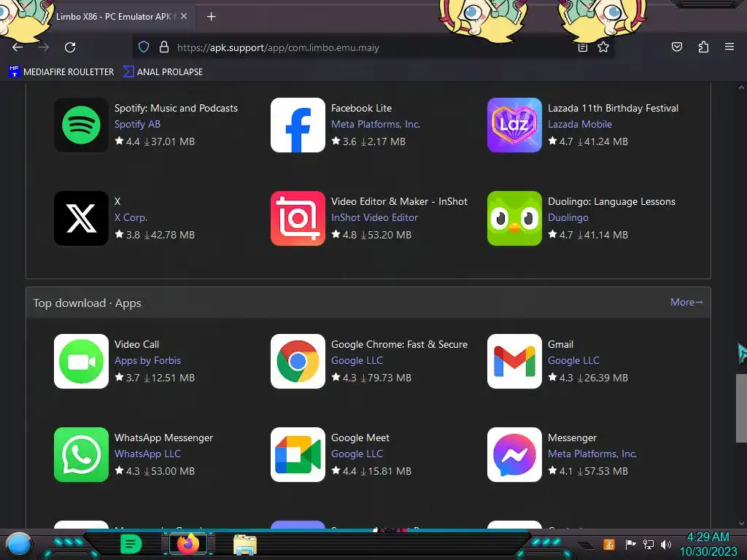This screenshot has width=747, height=560.
Task: Toggle reader view icon
Action: point(582,47)
